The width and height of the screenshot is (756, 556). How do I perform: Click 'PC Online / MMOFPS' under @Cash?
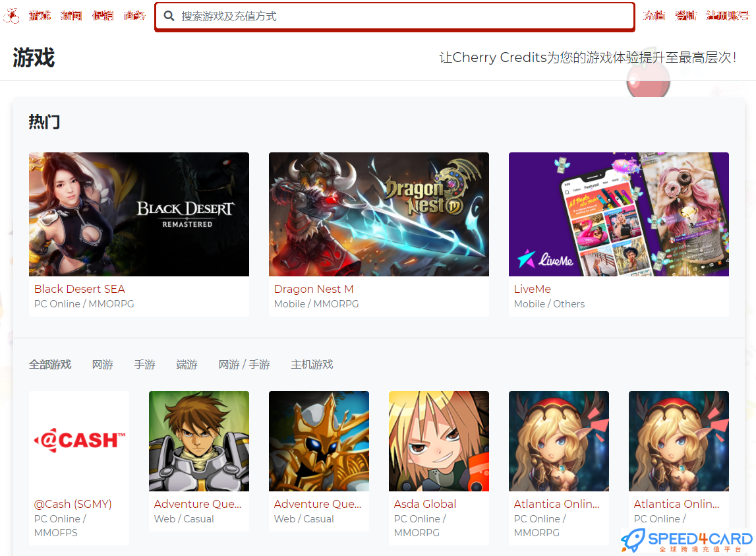(x=60, y=526)
